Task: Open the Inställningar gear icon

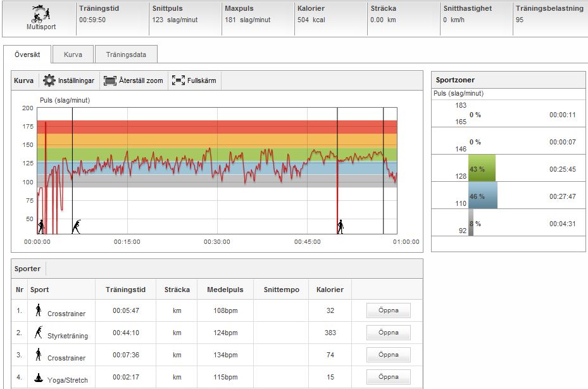Action: (49, 80)
